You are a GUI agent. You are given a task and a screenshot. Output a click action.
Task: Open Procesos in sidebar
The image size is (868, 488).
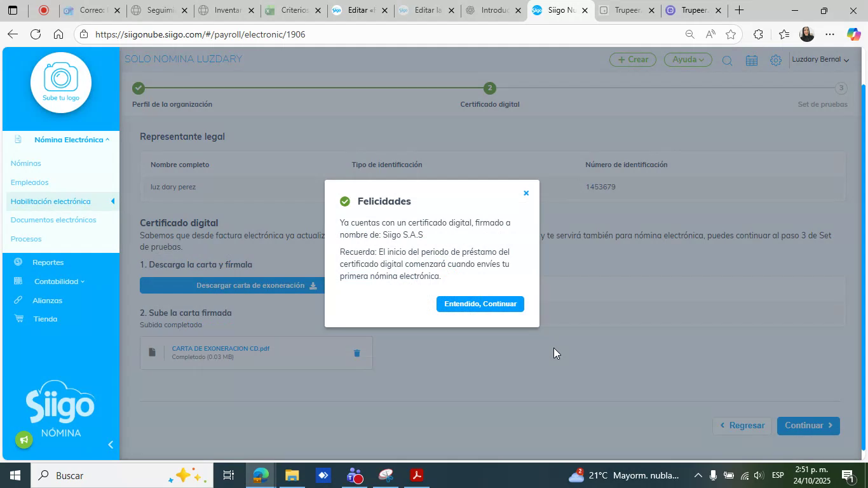tap(26, 239)
